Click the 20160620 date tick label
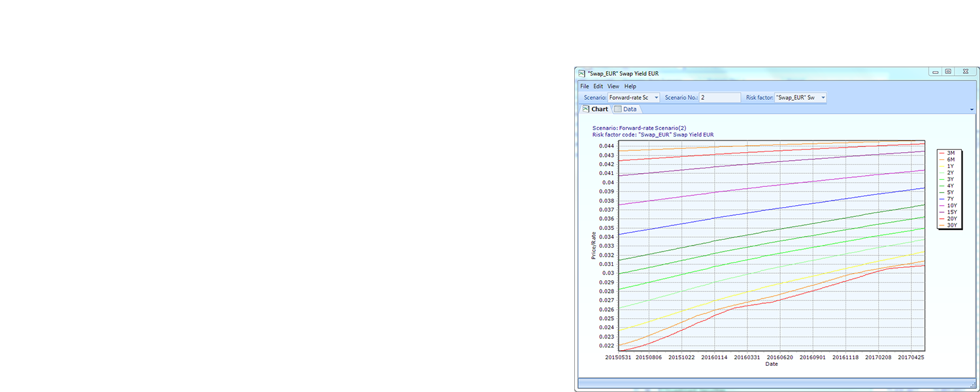Image resolution: width=980 pixels, height=392 pixels. click(779, 357)
